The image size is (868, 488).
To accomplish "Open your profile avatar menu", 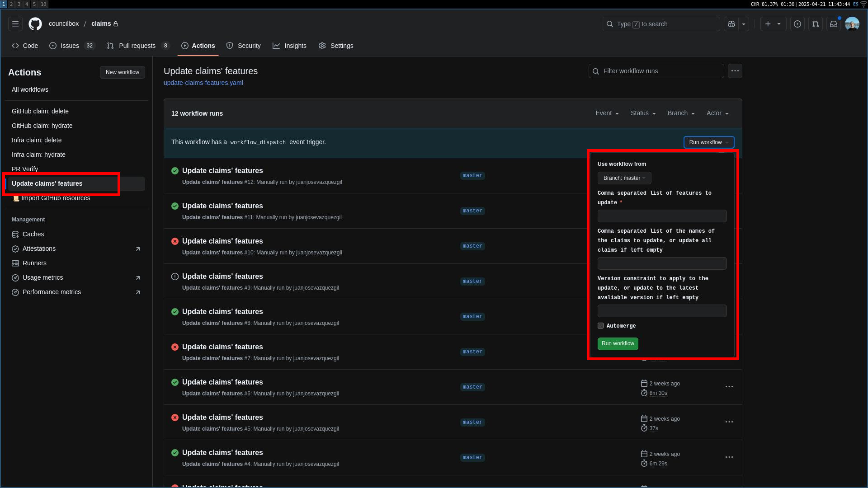I will (x=852, y=23).
